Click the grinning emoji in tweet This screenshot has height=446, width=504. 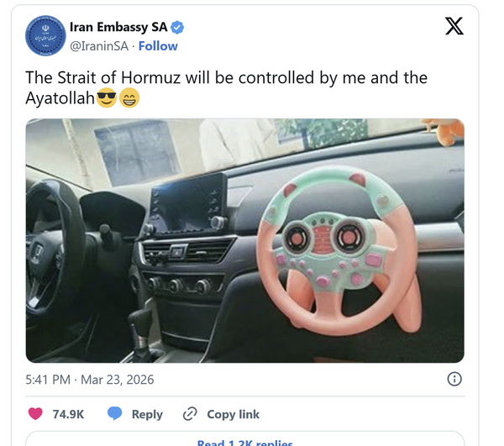point(129,97)
